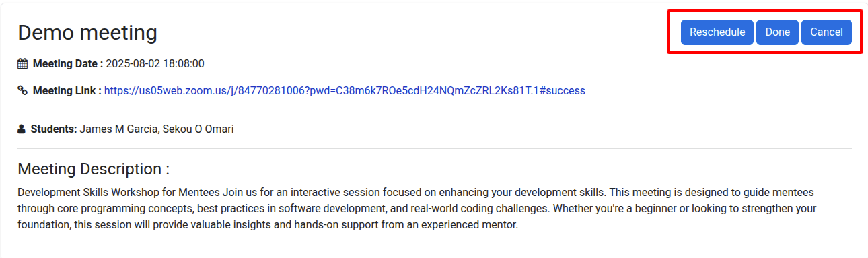Click the divider line under Students row

coord(435,148)
